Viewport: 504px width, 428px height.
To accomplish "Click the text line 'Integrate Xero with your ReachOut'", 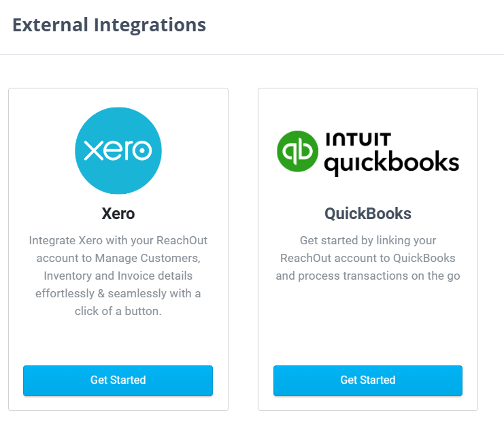I will [118, 240].
